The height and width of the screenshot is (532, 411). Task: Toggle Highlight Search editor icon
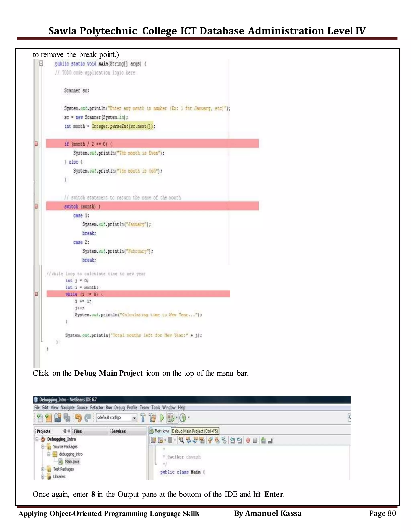point(202,440)
